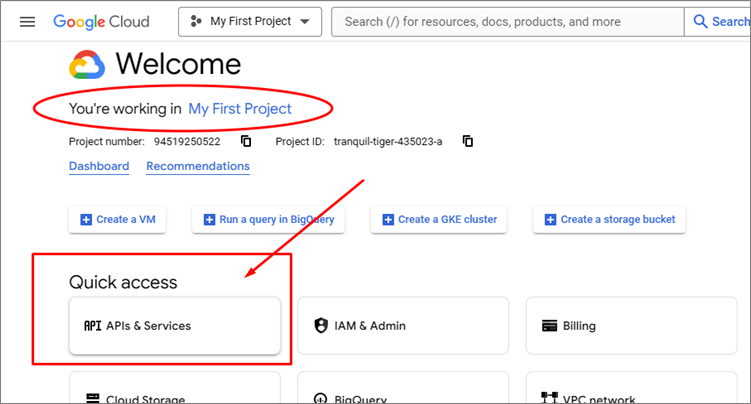Viewport: 751px width, 404px height.
Task: Open the IAM & Admin card
Action: 403,326
